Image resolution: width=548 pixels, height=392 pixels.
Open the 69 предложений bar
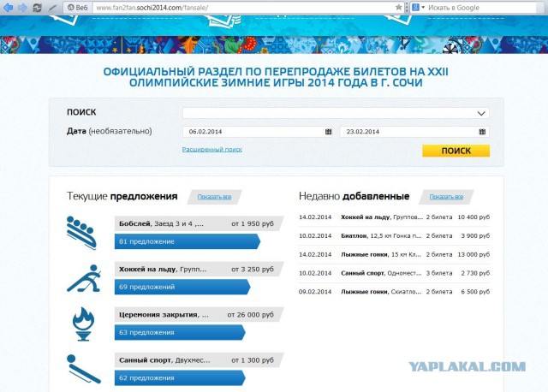(x=182, y=287)
